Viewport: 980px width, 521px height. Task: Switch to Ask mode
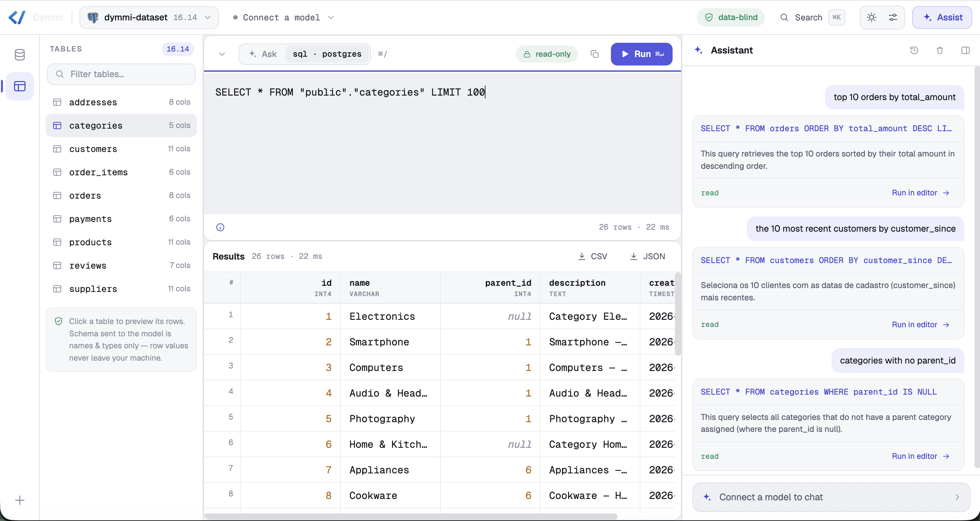coord(263,54)
